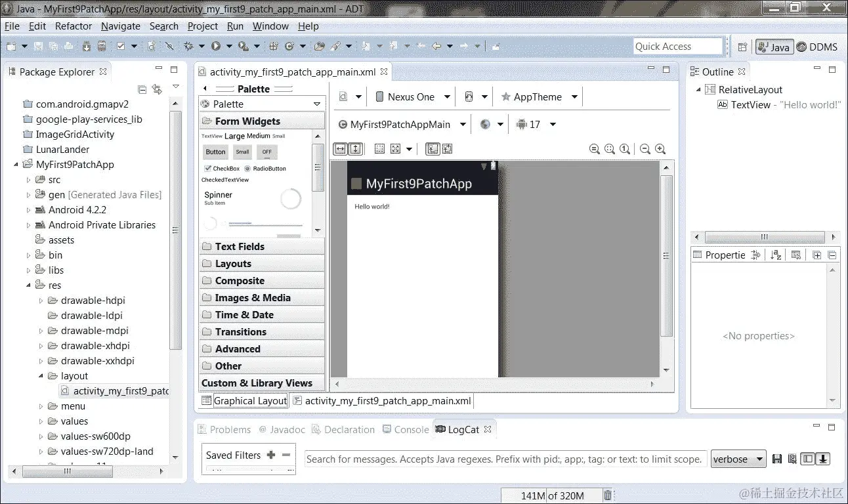This screenshot has width=848, height=504.
Task: Click Clear LogCat log icon
Action: click(792, 459)
